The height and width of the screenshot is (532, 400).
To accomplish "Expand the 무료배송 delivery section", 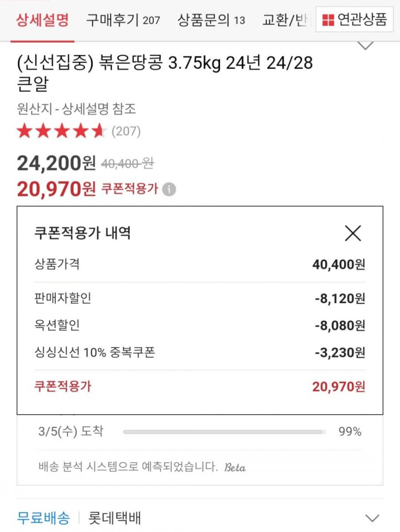I will coord(372,518).
